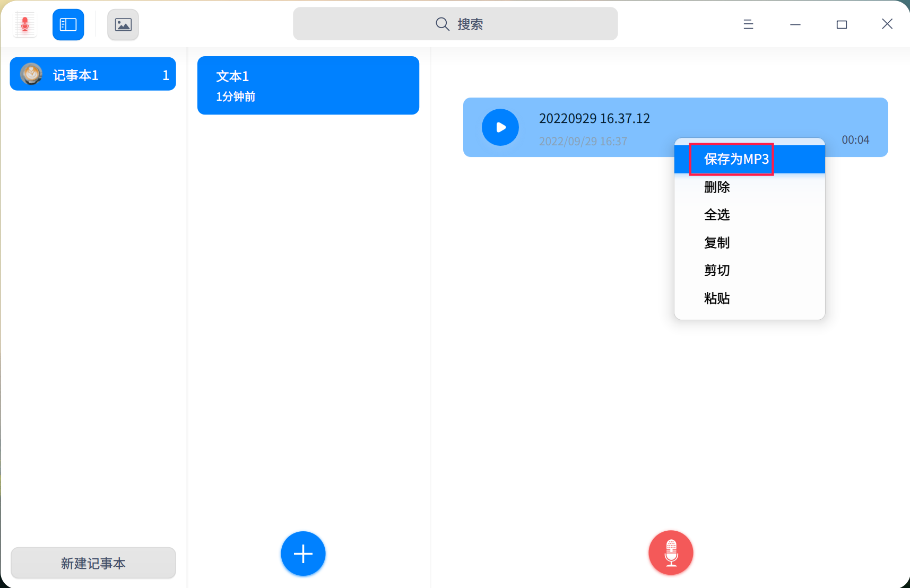This screenshot has width=910, height=588.
Task: Play the 20220929 16.37.12 recording
Action: pyautogui.click(x=500, y=127)
